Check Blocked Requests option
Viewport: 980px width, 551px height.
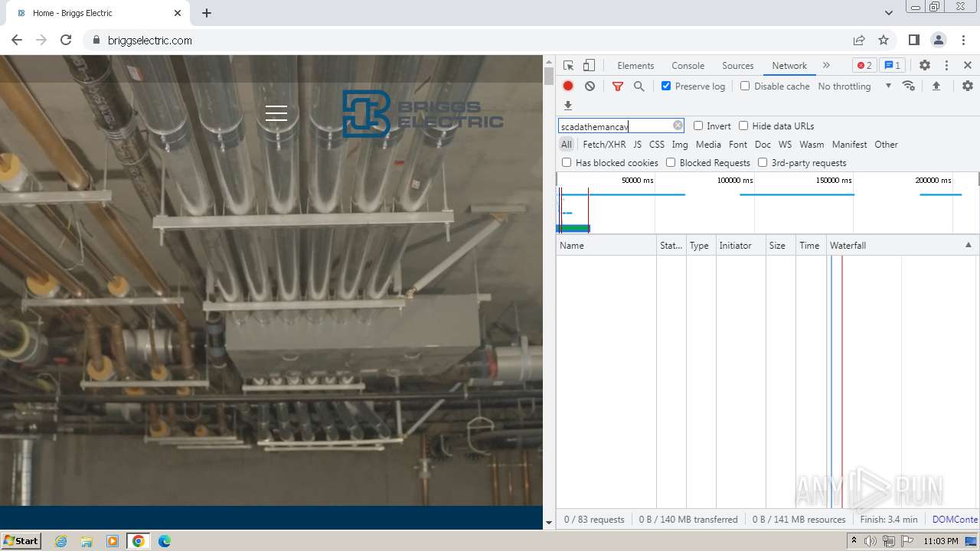pos(671,162)
